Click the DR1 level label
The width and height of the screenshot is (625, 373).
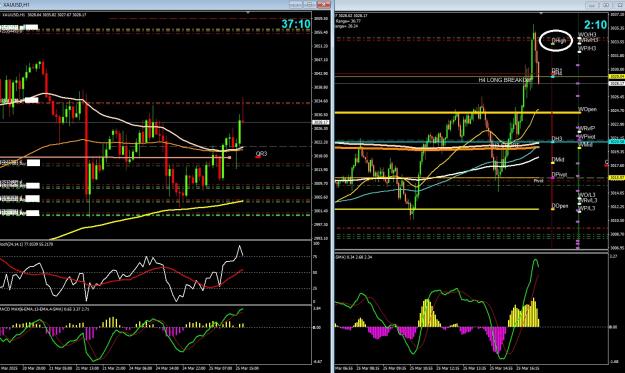(x=557, y=70)
